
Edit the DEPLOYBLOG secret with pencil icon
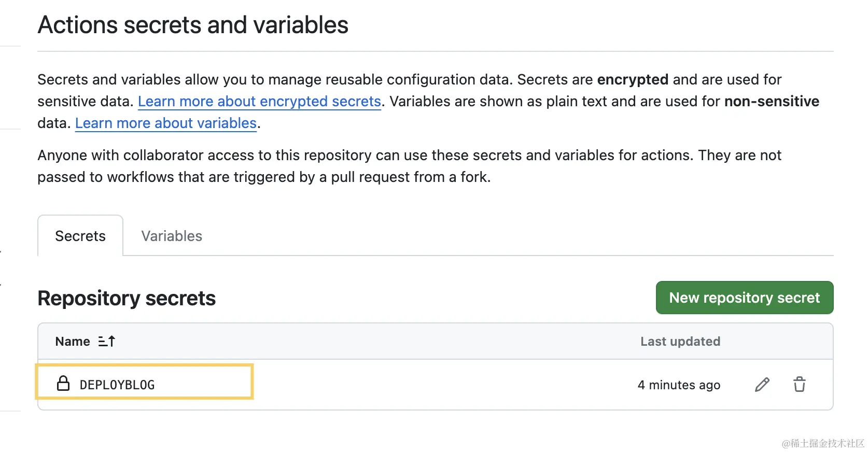tap(762, 385)
